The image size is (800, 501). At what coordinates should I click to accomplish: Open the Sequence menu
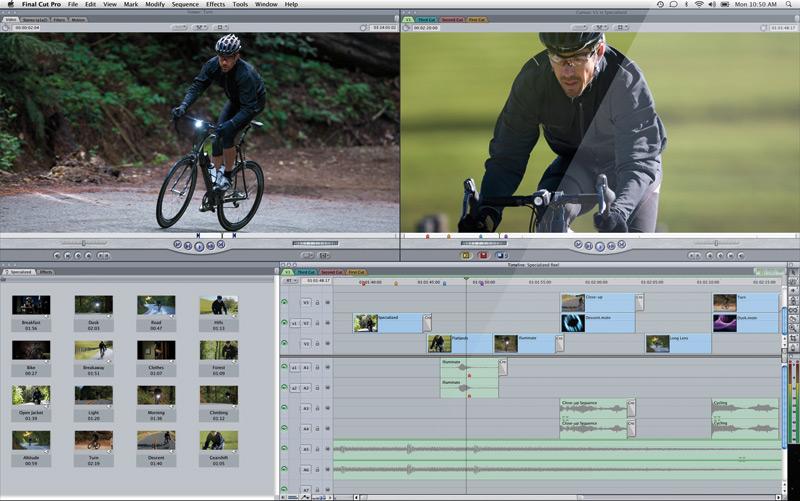(x=185, y=4)
